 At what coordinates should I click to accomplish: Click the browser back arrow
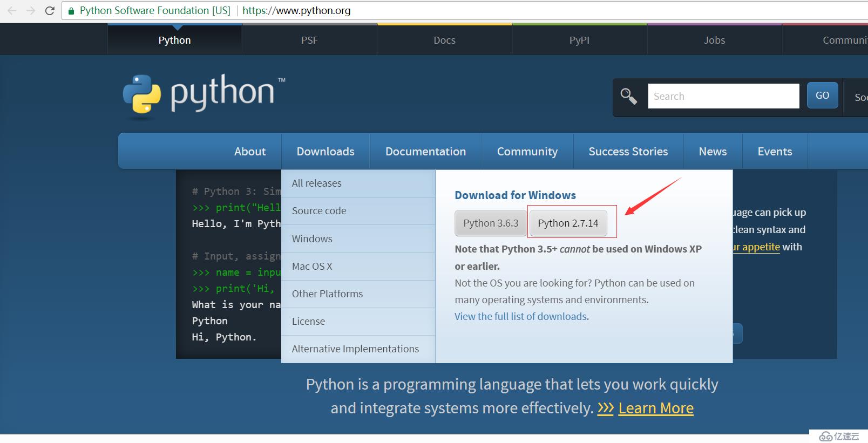(12, 10)
